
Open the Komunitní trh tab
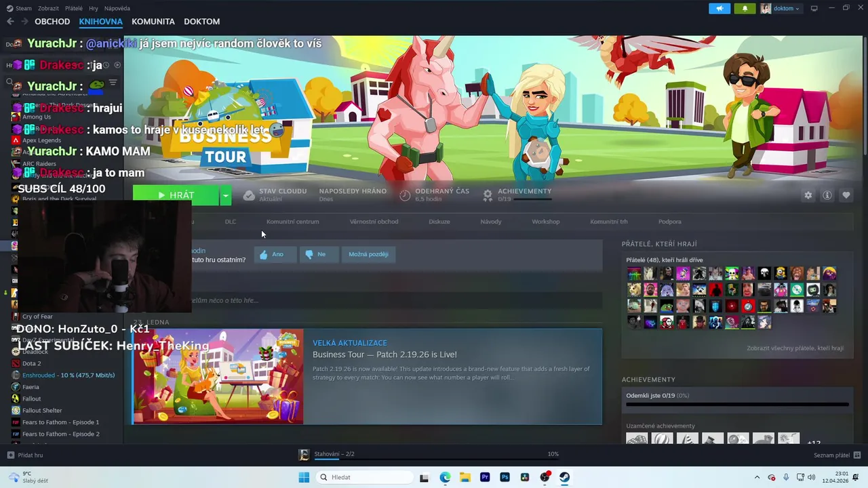click(x=609, y=222)
